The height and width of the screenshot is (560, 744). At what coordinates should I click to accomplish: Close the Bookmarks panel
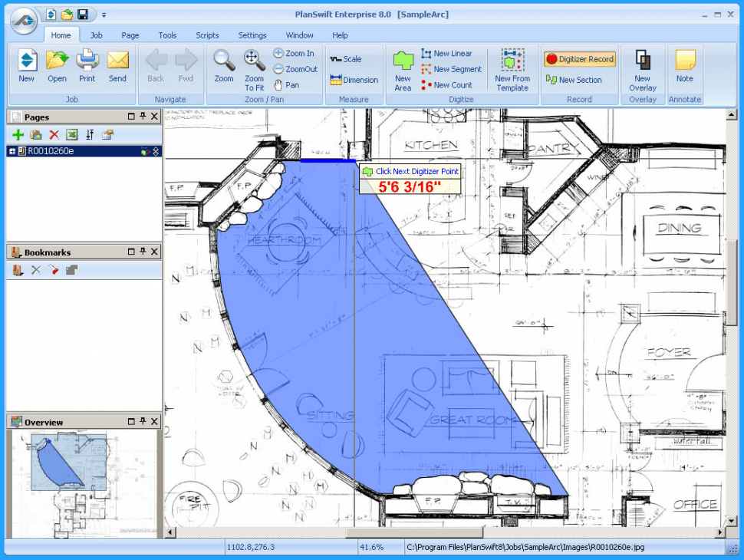154,252
